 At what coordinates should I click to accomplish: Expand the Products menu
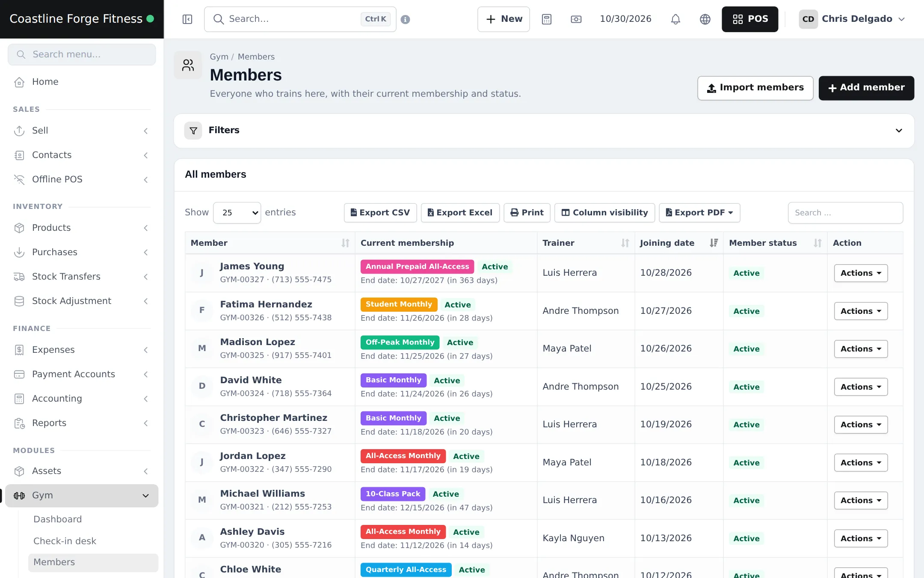[x=82, y=228]
